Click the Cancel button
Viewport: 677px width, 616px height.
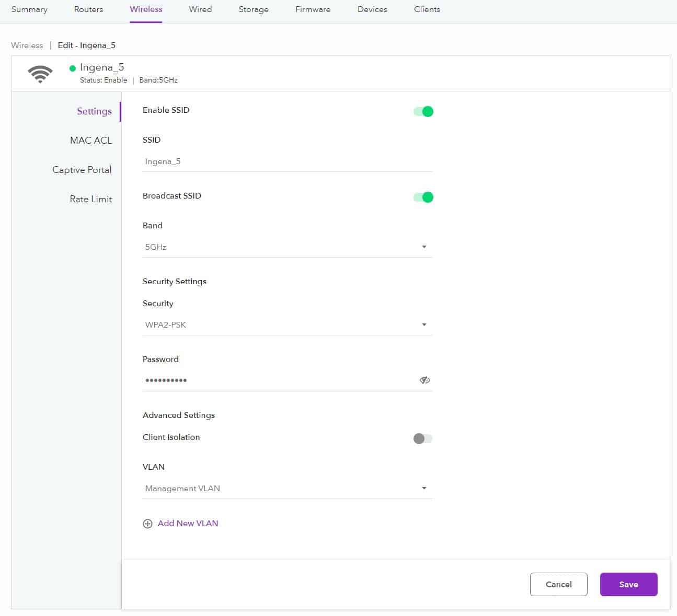558,584
